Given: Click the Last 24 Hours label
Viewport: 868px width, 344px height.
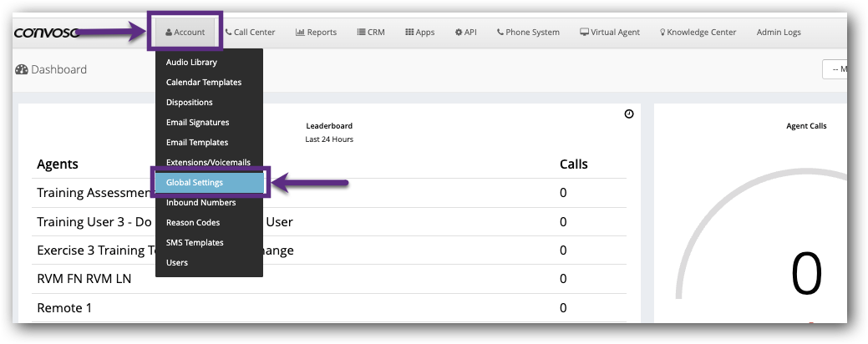Looking at the screenshot, I should tap(329, 139).
